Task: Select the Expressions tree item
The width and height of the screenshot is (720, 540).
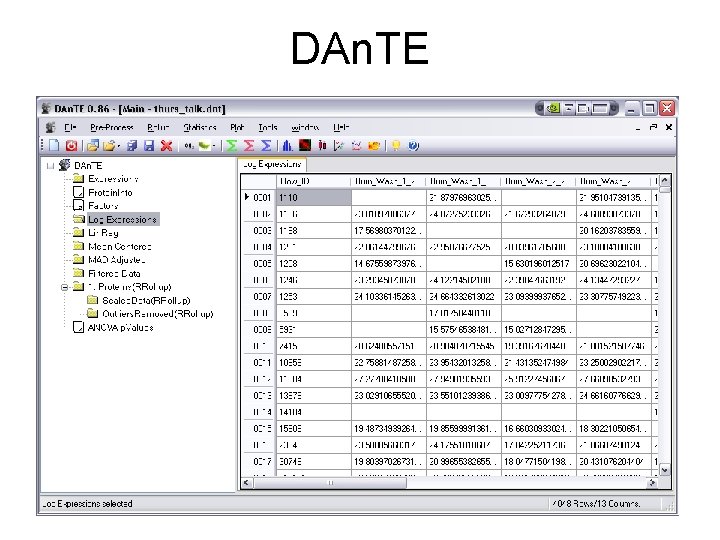Action: (113, 179)
